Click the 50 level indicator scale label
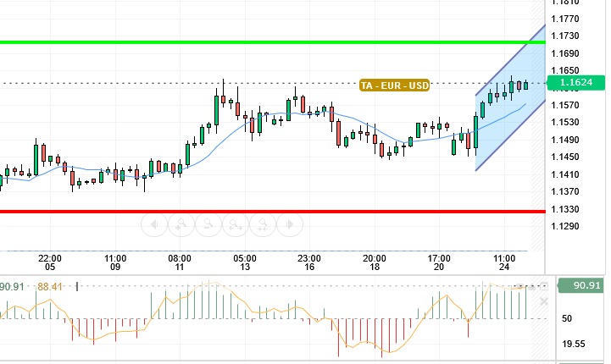Image resolution: width=611 pixels, height=364 pixels. tap(567, 318)
